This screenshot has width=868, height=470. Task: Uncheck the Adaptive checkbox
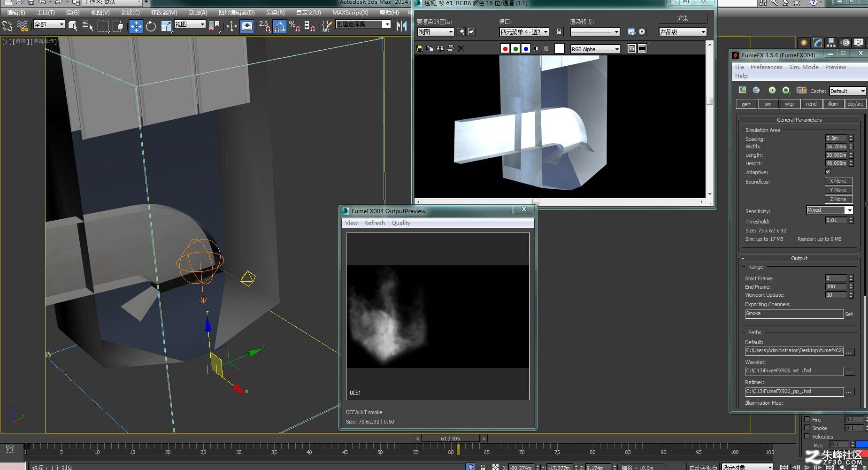click(828, 172)
